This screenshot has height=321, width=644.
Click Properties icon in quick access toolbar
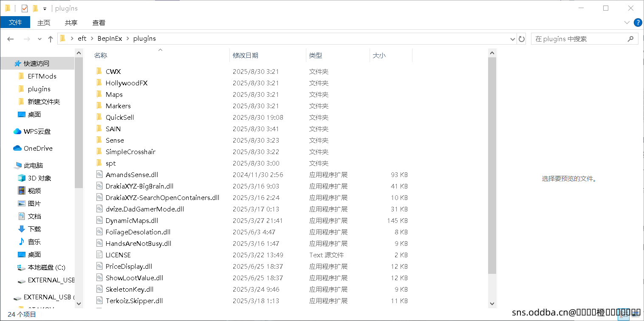click(x=25, y=8)
